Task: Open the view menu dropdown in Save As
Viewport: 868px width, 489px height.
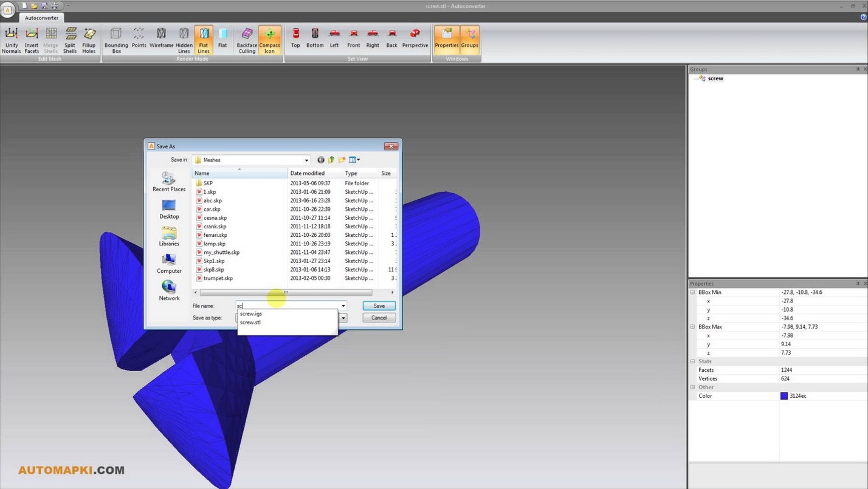Action: (x=354, y=160)
